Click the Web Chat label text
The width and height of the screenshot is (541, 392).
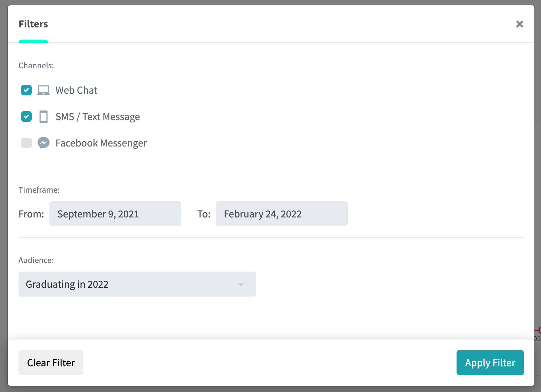pyautogui.click(x=77, y=90)
